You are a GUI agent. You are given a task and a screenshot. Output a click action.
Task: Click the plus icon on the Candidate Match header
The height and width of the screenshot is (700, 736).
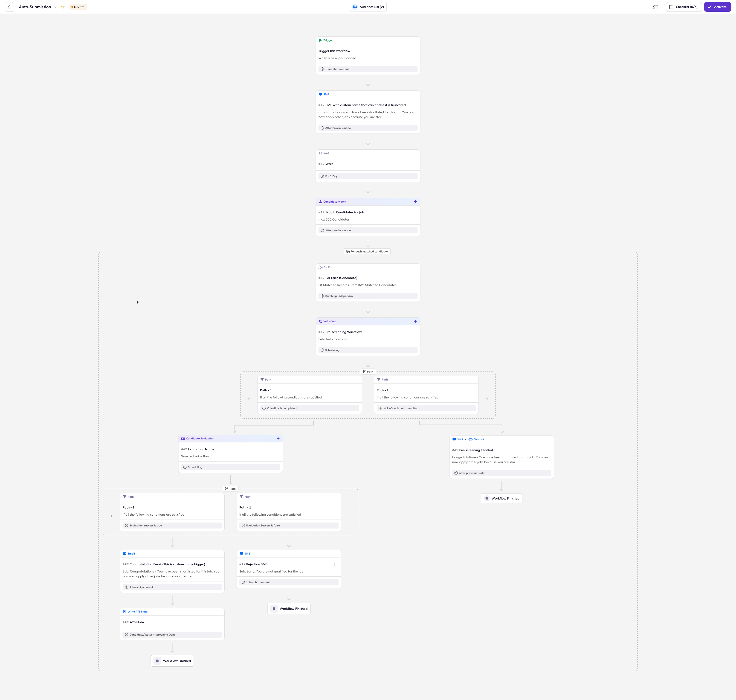point(415,201)
